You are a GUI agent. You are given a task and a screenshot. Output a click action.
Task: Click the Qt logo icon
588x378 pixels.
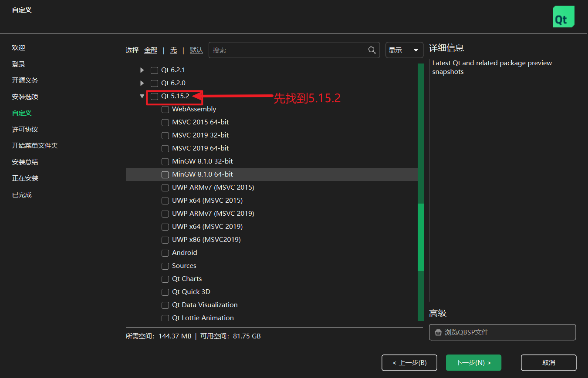click(x=563, y=17)
